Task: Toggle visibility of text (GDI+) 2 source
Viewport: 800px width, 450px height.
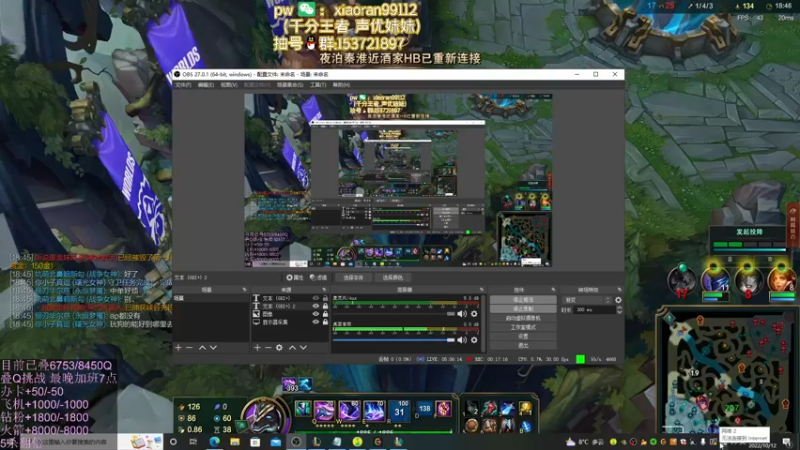Action: tap(315, 306)
